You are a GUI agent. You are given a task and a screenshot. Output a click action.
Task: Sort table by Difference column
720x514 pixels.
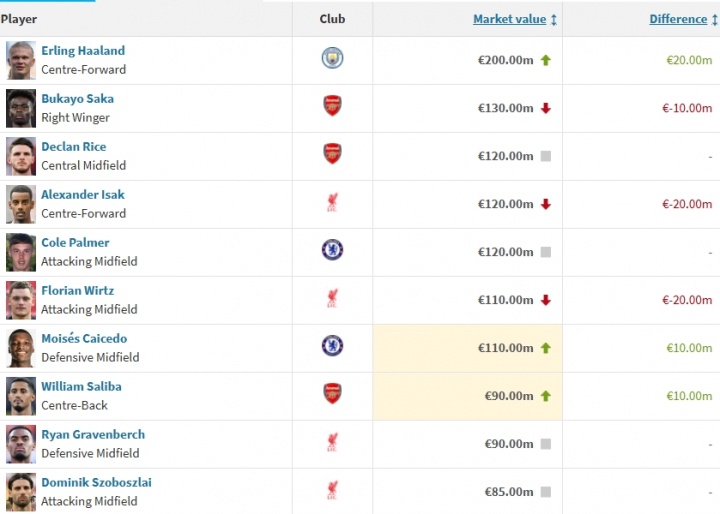click(677, 19)
